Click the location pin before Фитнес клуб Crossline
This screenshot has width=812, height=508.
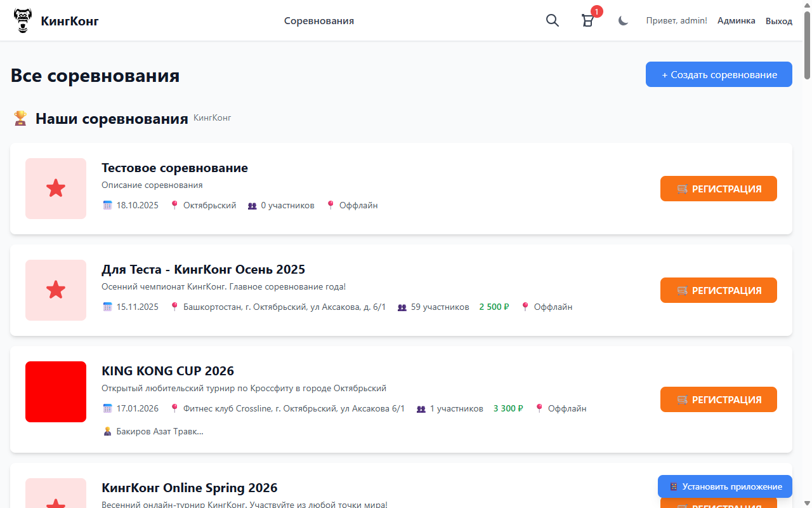pos(174,408)
